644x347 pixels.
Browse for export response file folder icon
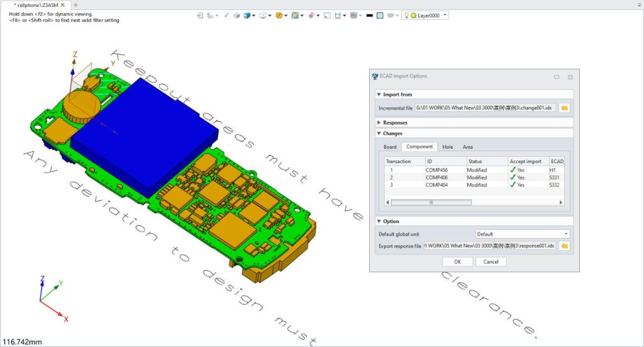click(564, 246)
